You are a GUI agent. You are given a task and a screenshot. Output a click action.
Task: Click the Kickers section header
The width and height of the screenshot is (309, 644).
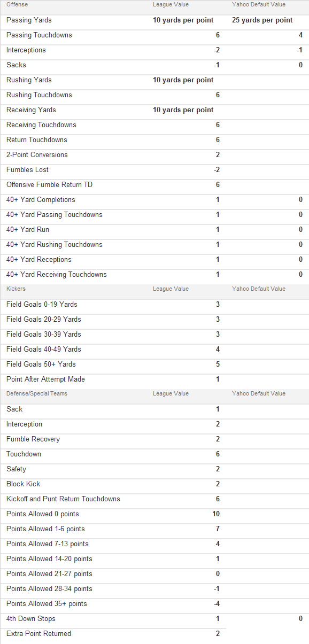point(15,289)
